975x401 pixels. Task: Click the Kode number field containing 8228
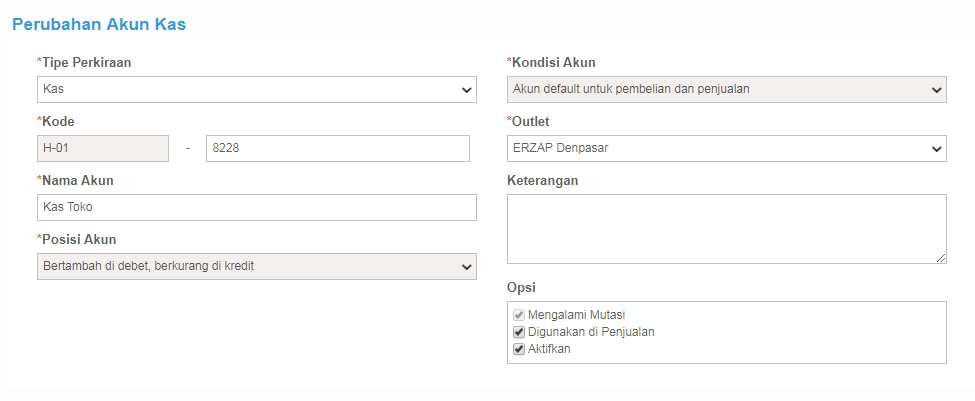[x=338, y=149]
